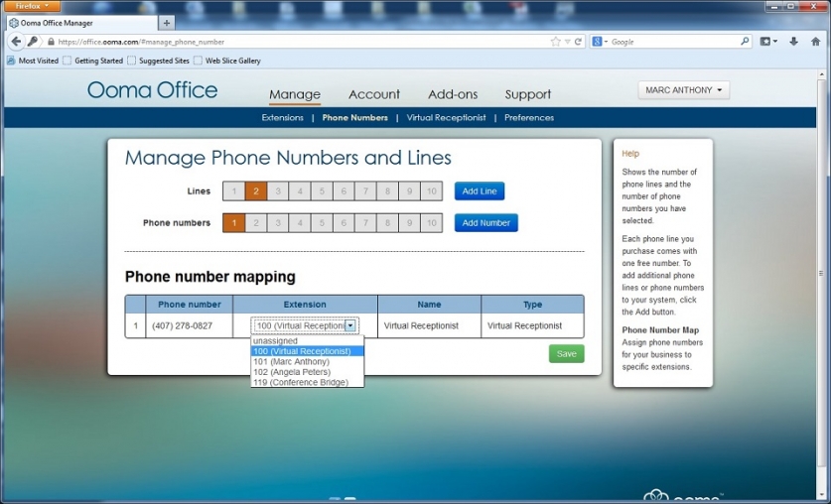831x504 pixels.
Task: Select the Ooma Office Manager browser tab
Action: coord(82,23)
